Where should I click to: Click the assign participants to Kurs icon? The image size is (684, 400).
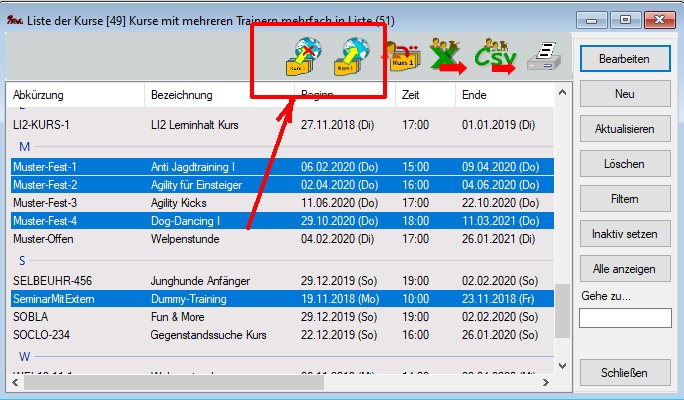pyautogui.click(x=402, y=57)
